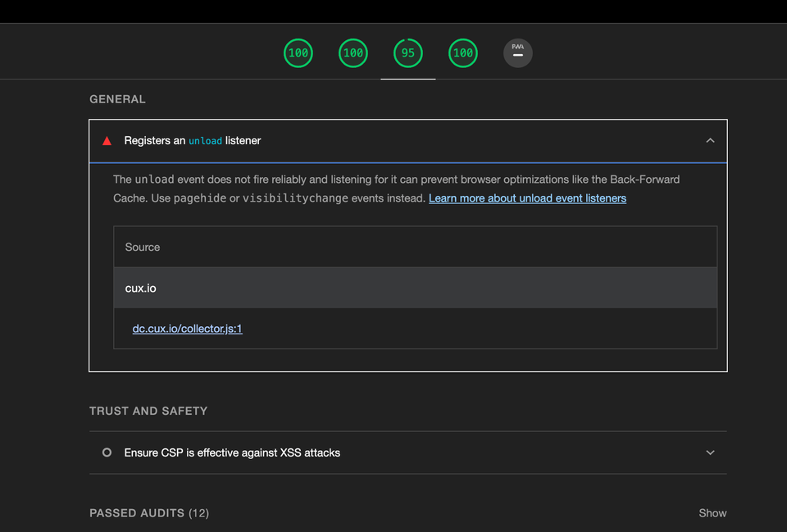Screen dimensions: 787x532
Task: Expand the 'Ensure CSP is effective' audit
Action: point(710,452)
